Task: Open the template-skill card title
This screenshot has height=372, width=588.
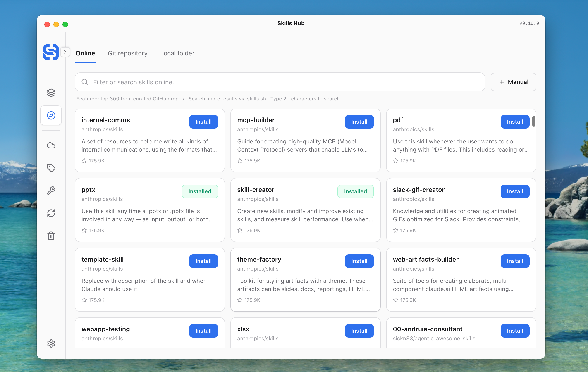Action: coord(103,260)
